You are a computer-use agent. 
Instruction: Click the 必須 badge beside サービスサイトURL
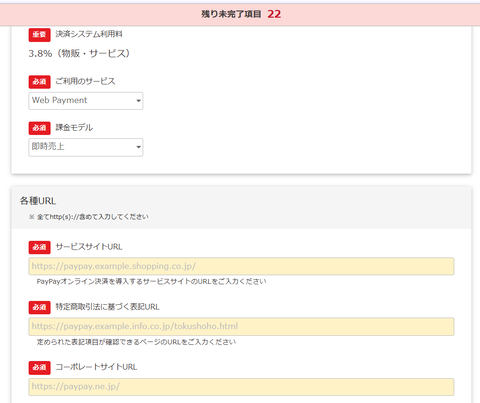[x=39, y=247]
